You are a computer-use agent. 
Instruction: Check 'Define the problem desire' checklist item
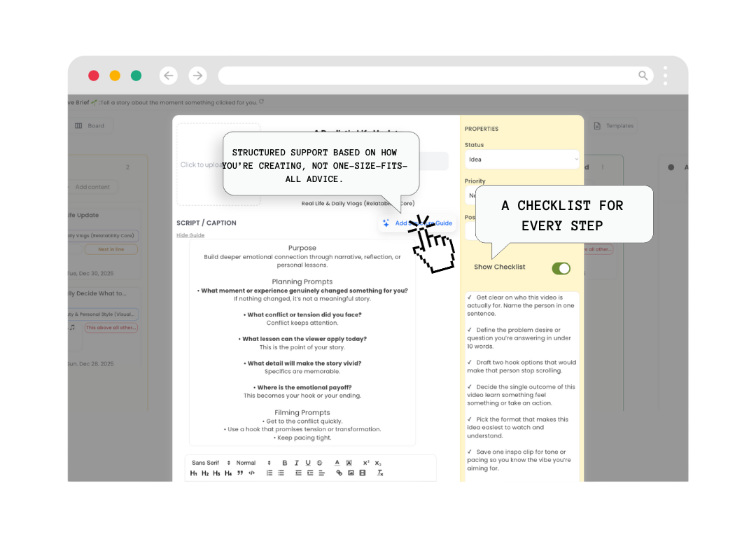[x=469, y=330]
